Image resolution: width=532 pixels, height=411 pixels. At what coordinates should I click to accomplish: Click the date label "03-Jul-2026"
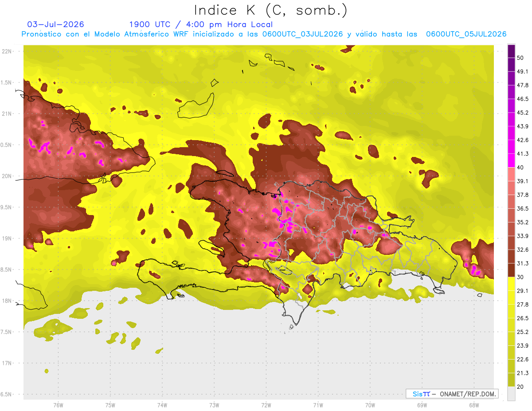point(55,24)
